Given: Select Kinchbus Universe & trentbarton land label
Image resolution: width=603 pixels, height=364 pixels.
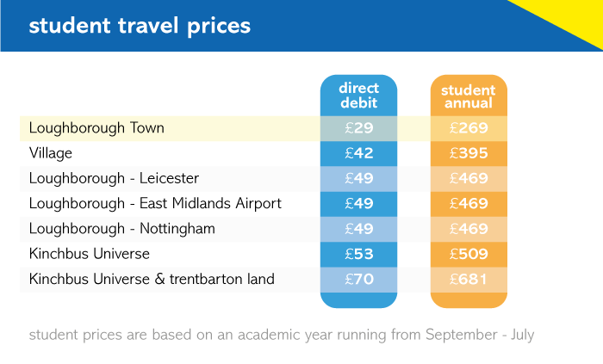Looking at the screenshot, I should point(152,279).
